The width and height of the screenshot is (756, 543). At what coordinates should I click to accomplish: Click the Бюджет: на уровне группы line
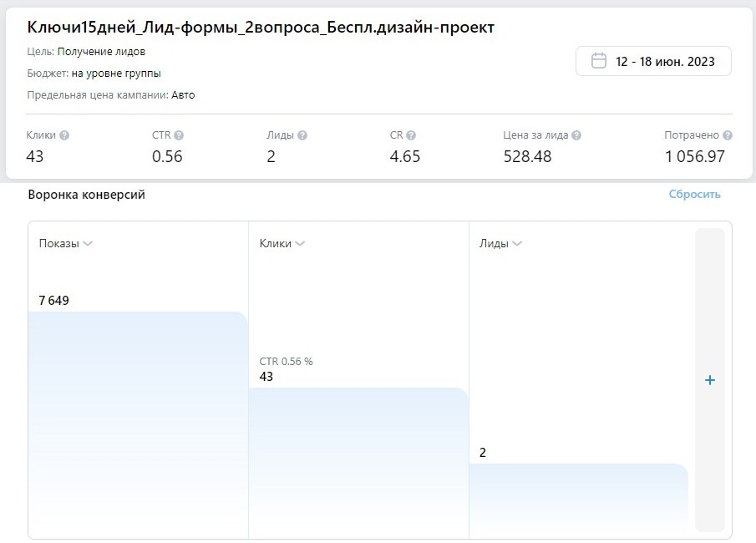click(94, 74)
